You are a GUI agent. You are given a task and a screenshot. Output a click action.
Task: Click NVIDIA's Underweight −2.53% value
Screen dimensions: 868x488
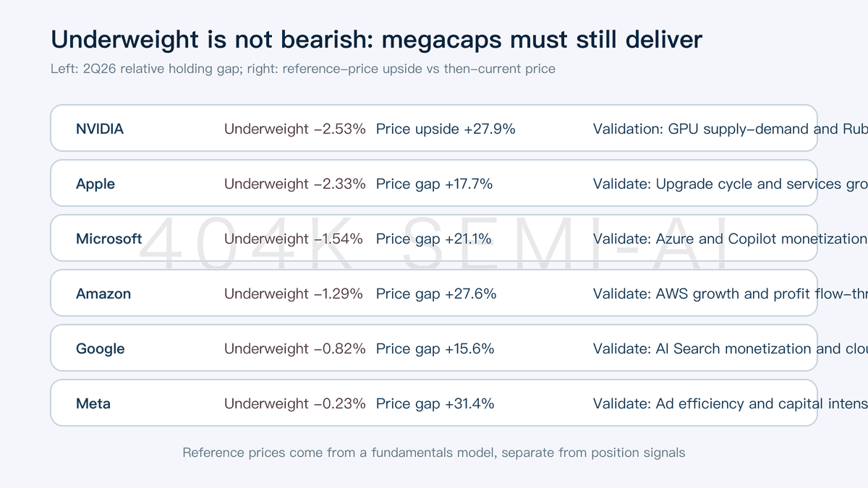pos(294,129)
